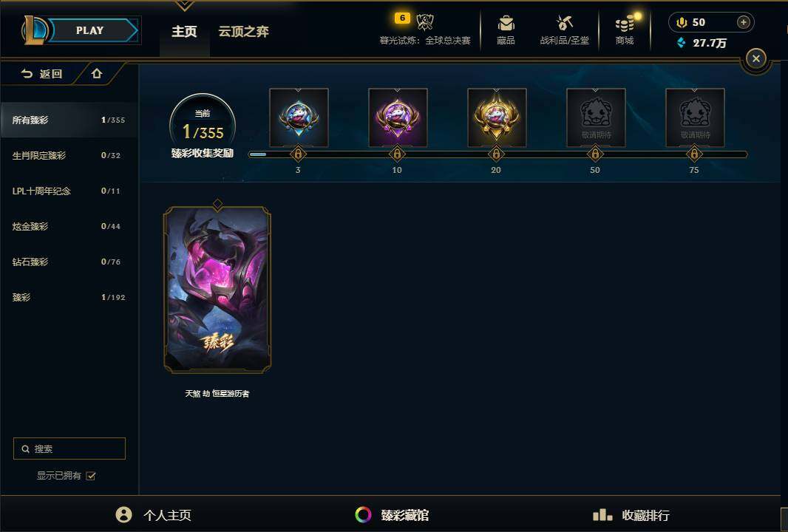Select the 钻石臻彩 category

tap(69, 262)
